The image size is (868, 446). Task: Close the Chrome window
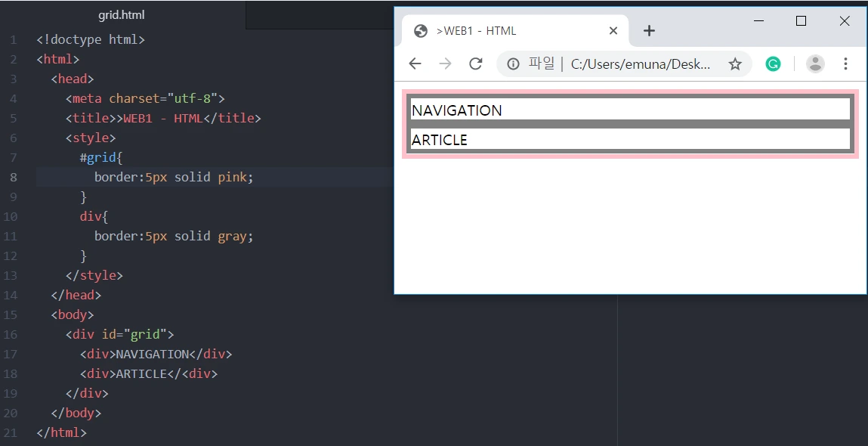tap(844, 21)
